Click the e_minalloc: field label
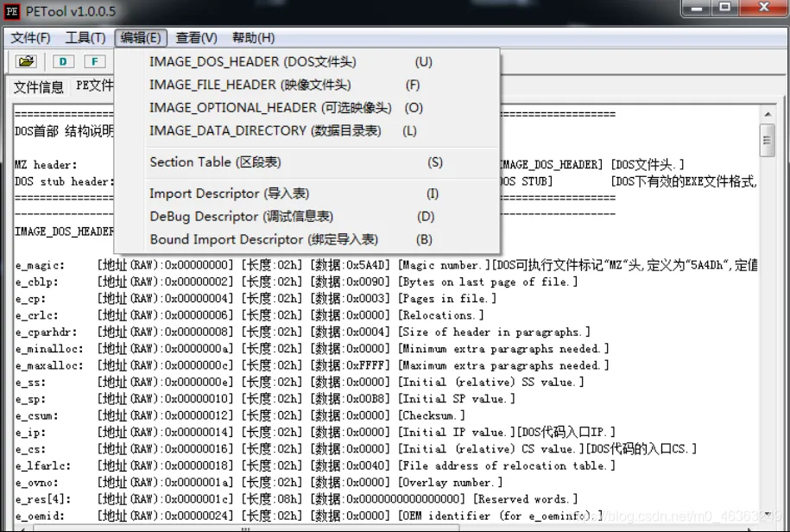The image size is (790, 532). [x=49, y=349]
